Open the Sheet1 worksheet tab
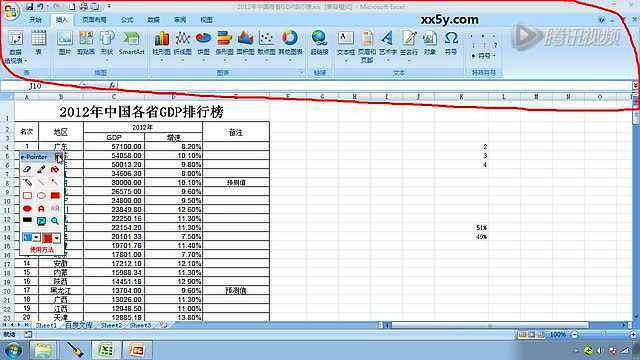The width and height of the screenshot is (640, 360). [46, 325]
